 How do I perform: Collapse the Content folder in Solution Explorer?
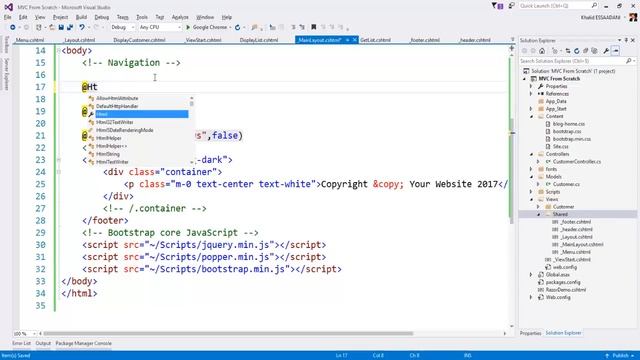point(531,116)
